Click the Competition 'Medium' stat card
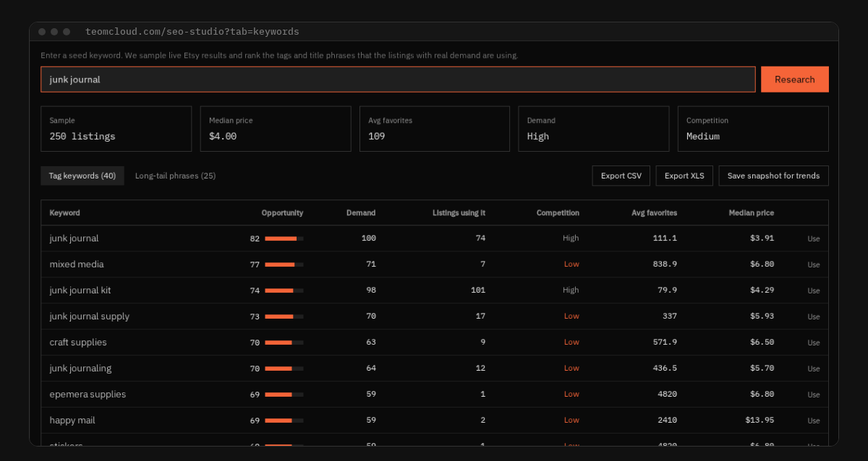This screenshot has height=461, width=868. [753, 129]
